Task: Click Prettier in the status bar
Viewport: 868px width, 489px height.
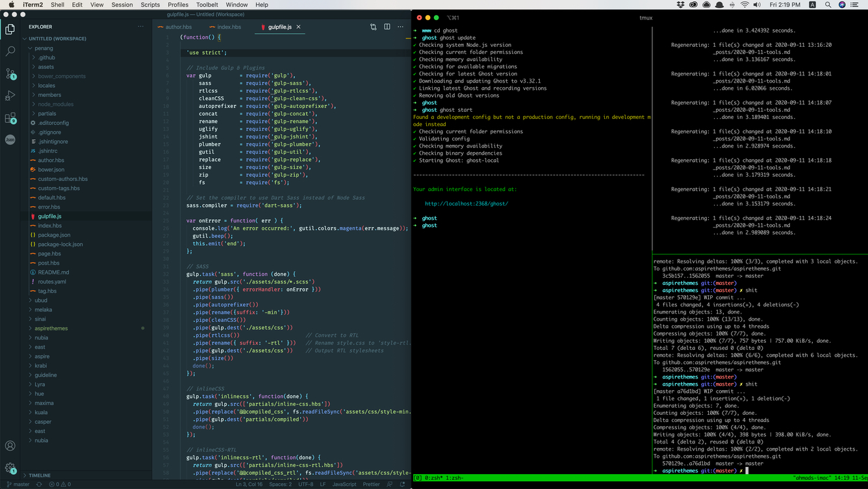Action: tap(372, 484)
